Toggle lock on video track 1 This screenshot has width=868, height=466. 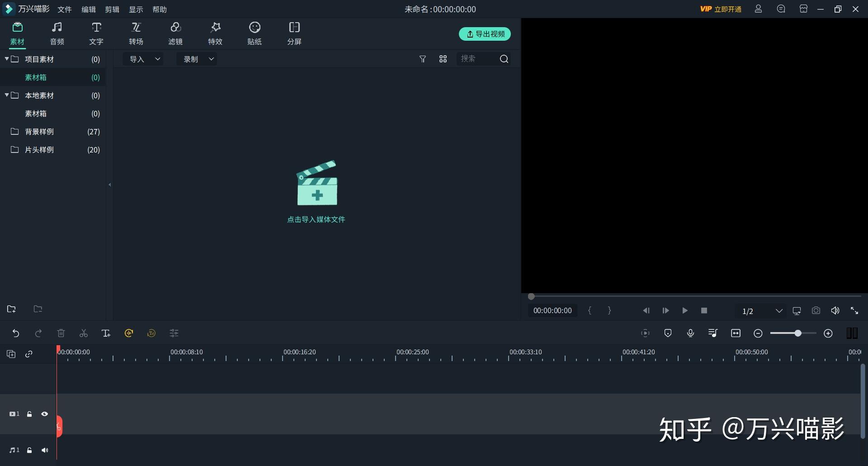pos(29,414)
